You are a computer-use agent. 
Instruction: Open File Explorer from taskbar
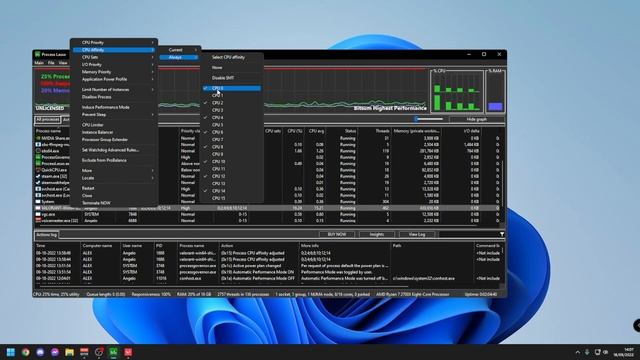click(69, 352)
